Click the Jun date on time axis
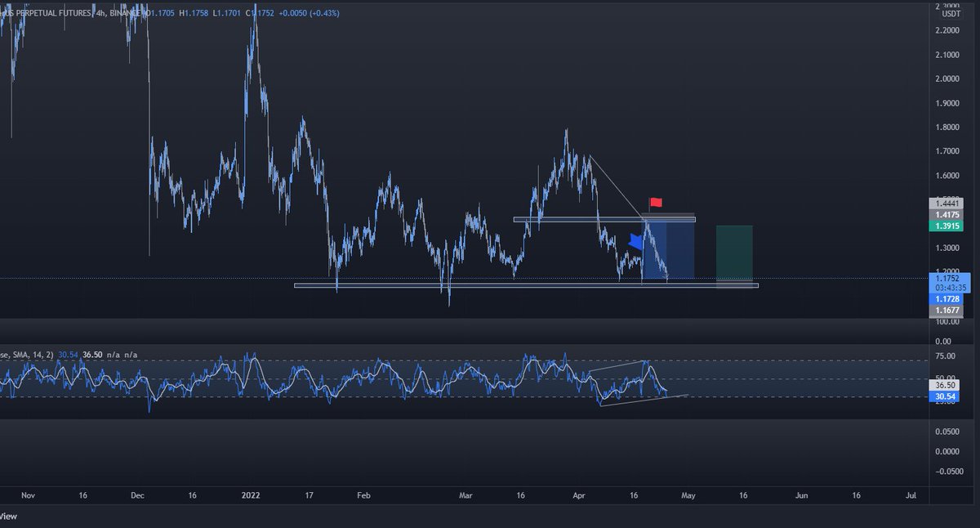 point(802,495)
